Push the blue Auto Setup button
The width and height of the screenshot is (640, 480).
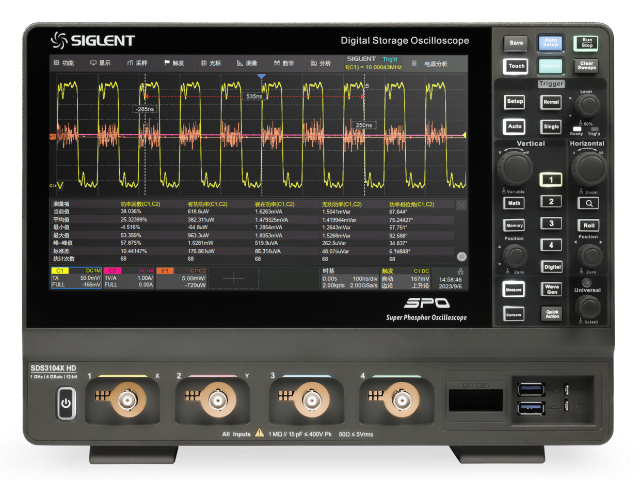[x=551, y=42]
